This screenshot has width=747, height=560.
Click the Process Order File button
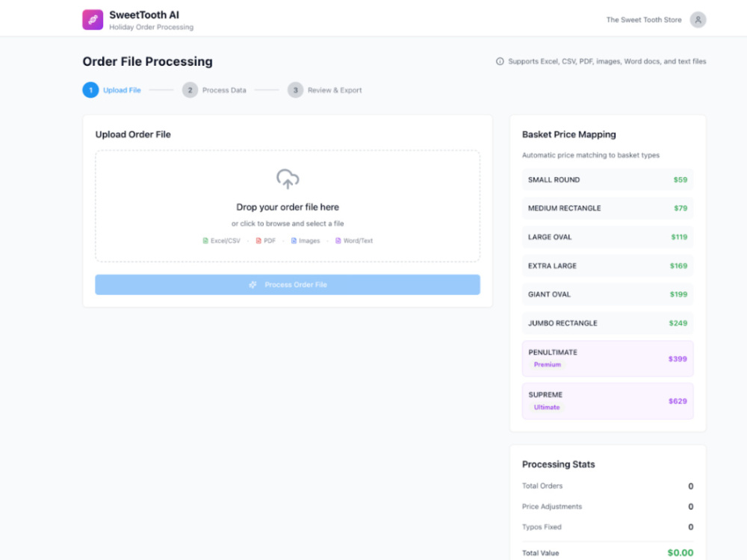pos(288,284)
